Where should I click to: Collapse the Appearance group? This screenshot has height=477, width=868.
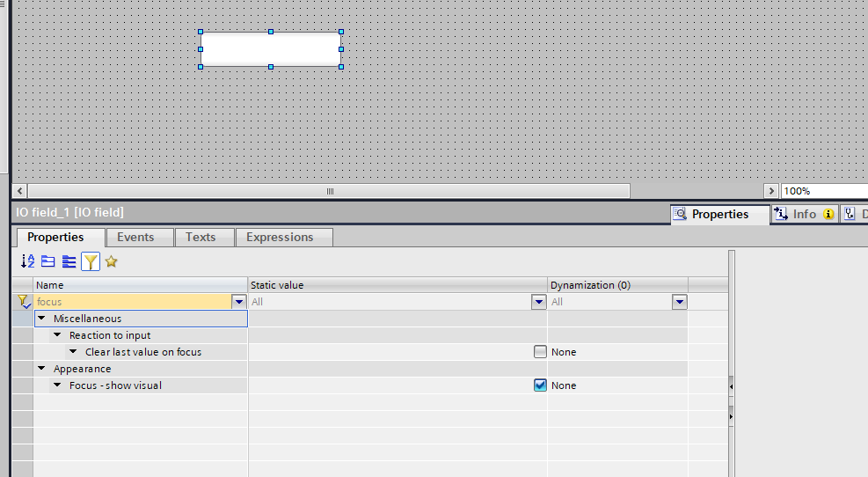[41, 369]
